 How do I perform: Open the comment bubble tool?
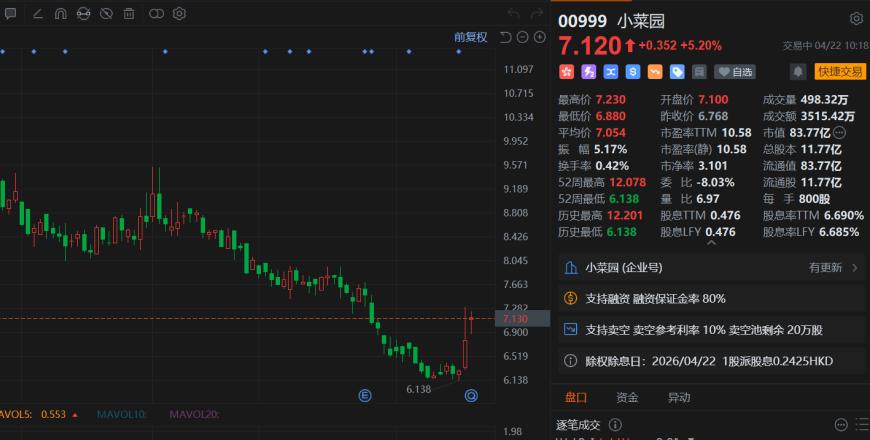10,14
